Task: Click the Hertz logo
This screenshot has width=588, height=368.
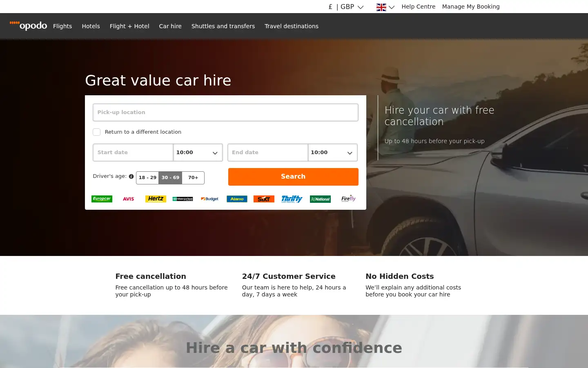Action: click(156, 199)
